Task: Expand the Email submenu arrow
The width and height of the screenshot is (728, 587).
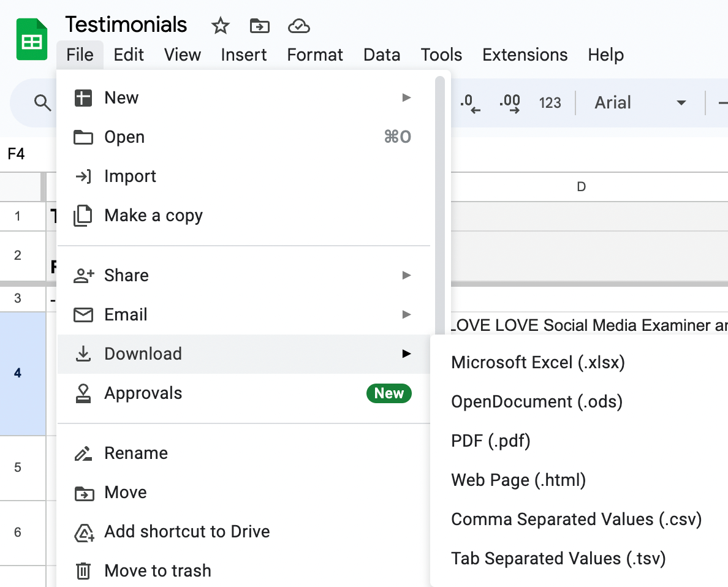Action: coord(407,314)
